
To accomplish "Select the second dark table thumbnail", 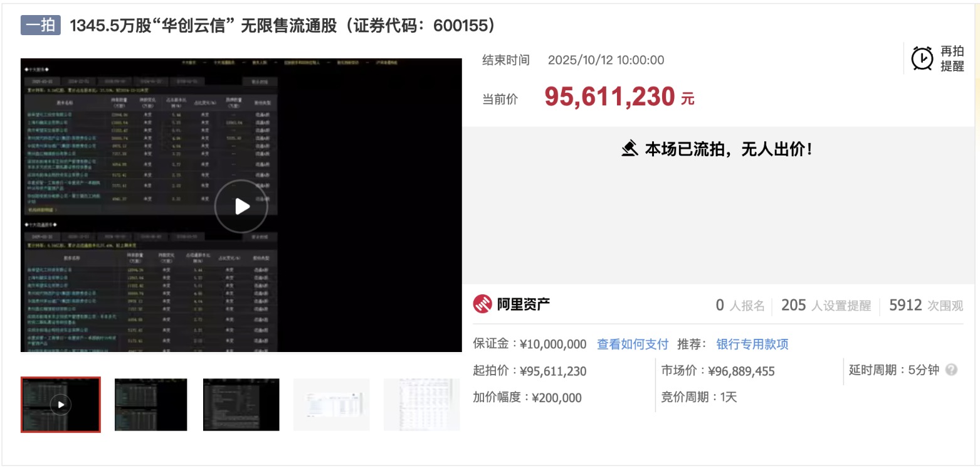I will point(150,405).
